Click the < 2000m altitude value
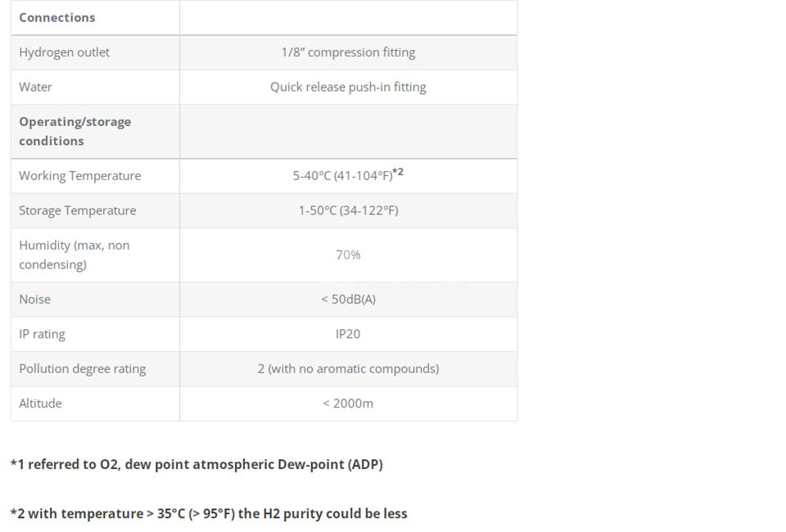 coord(348,404)
